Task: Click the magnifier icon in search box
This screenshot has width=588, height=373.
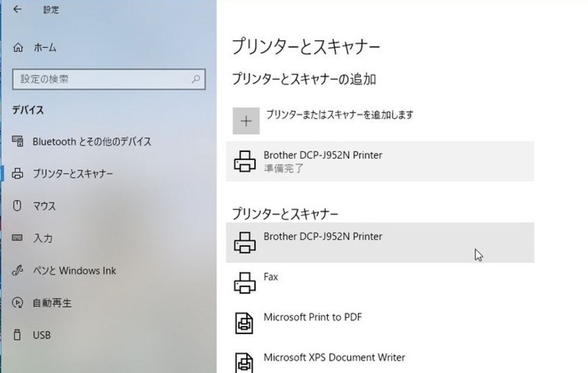Action: [x=196, y=79]
